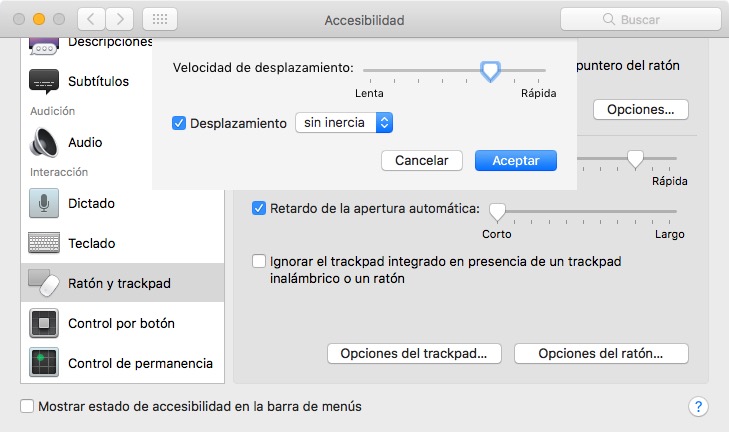Open the Audio speaker icon
Image resolution: width=729 pixels, height=432 pixels.
coord(44,142)
